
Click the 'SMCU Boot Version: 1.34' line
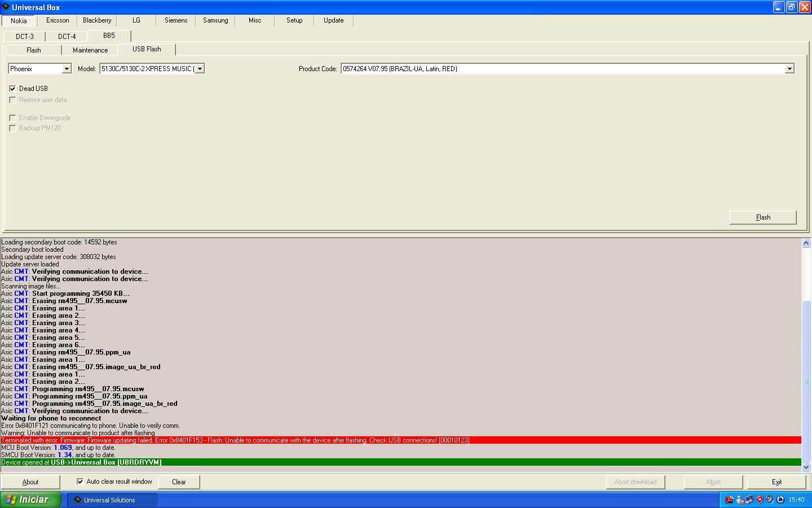[58, 455]
